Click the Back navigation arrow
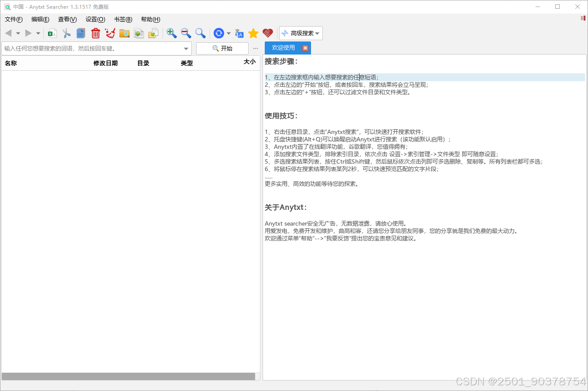The height and width of the screenshot is (391, 588). (8, 33)
